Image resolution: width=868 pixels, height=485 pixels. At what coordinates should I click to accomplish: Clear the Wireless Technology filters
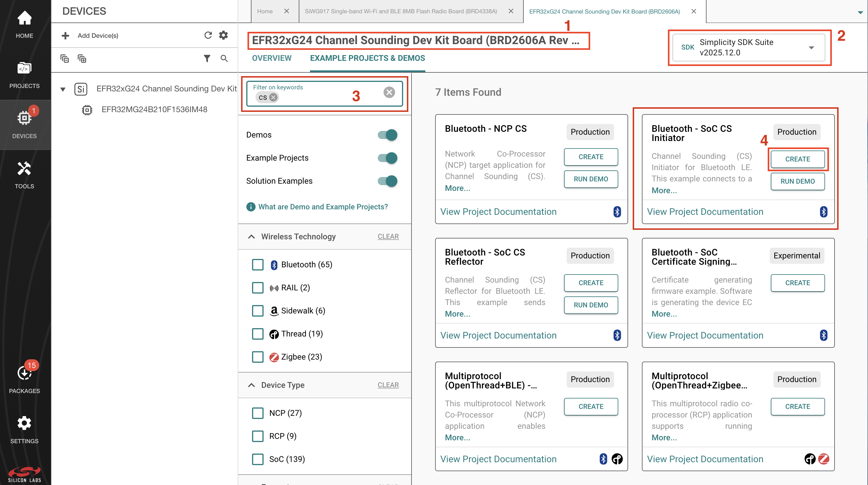(x=388, y=237)
